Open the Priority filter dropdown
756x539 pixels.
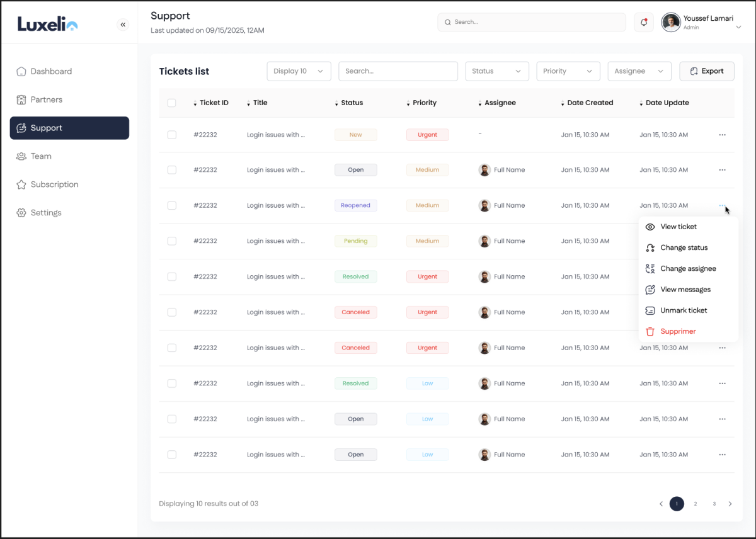click(568, 71)
